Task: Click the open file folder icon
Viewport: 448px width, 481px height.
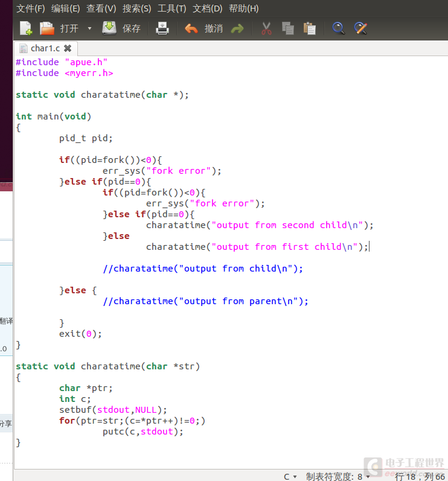Action: pyautogui.click(x=47, y=28)
